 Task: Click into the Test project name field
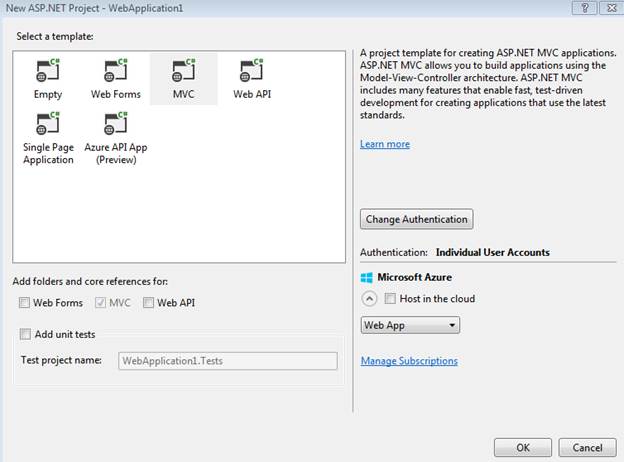tap(228, 360)
